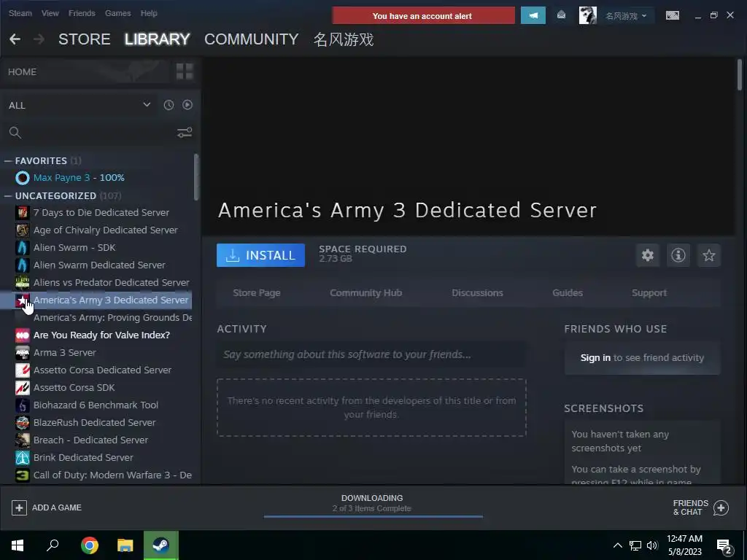This screenshot has width=747, height=560.
Task: Go to the COMMUNITY section
Action: click(252, 39)
